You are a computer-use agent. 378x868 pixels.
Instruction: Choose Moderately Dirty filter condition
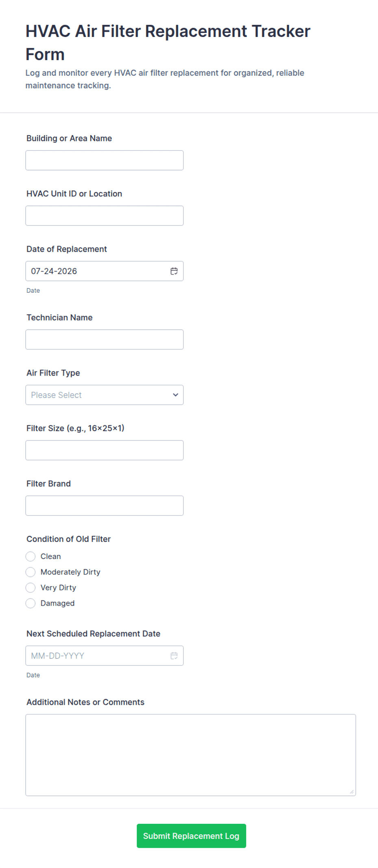click(30, 572)
